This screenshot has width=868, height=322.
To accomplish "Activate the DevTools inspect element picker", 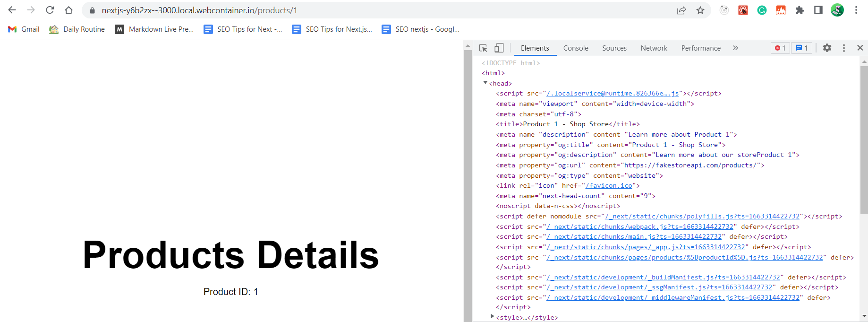I will (x=483, y=48).
